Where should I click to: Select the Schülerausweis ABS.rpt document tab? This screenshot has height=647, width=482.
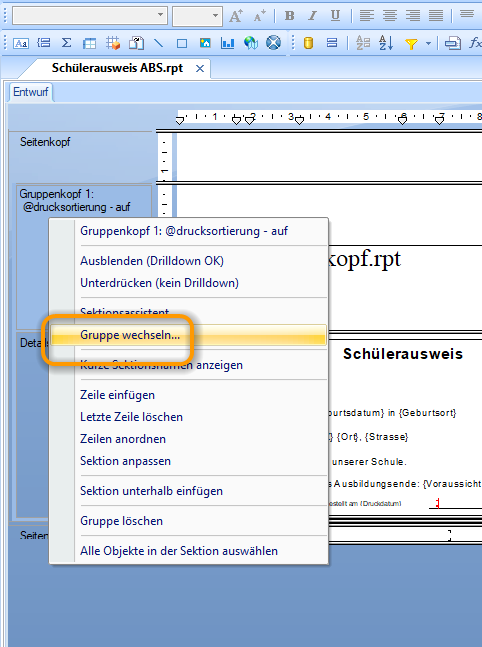pos(117,68)
